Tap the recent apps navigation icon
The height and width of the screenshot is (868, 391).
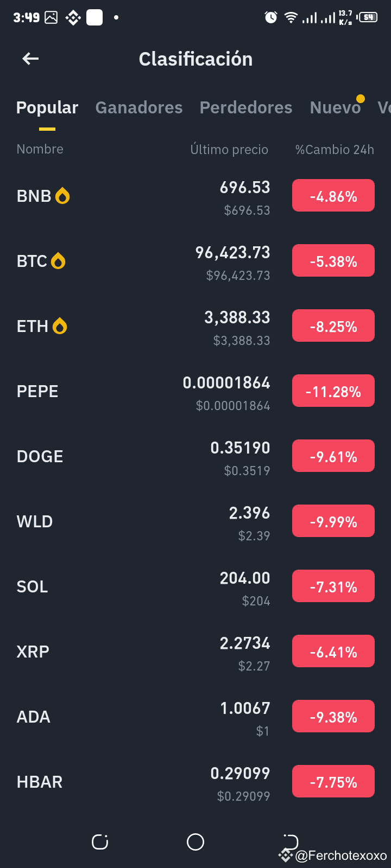tap(100, 842)
